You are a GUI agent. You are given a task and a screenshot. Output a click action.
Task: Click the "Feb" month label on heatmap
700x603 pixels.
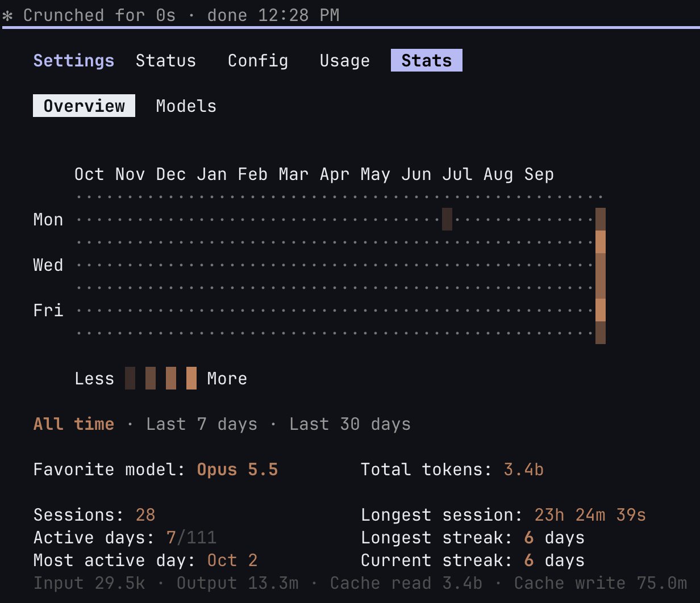(x=253, y=174)
